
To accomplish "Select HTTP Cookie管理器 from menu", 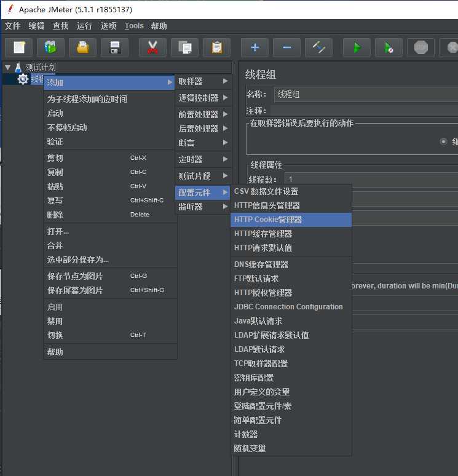I will [291, 220].
